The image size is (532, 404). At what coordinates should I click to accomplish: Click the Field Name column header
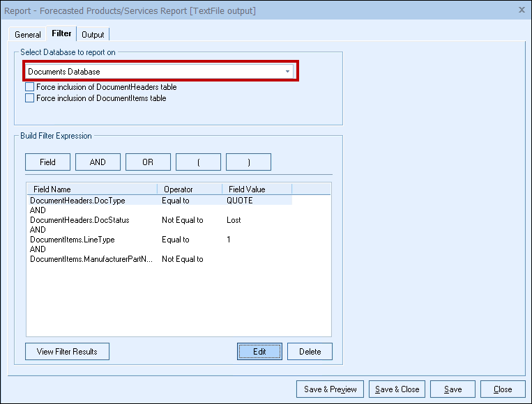(91, 189)
